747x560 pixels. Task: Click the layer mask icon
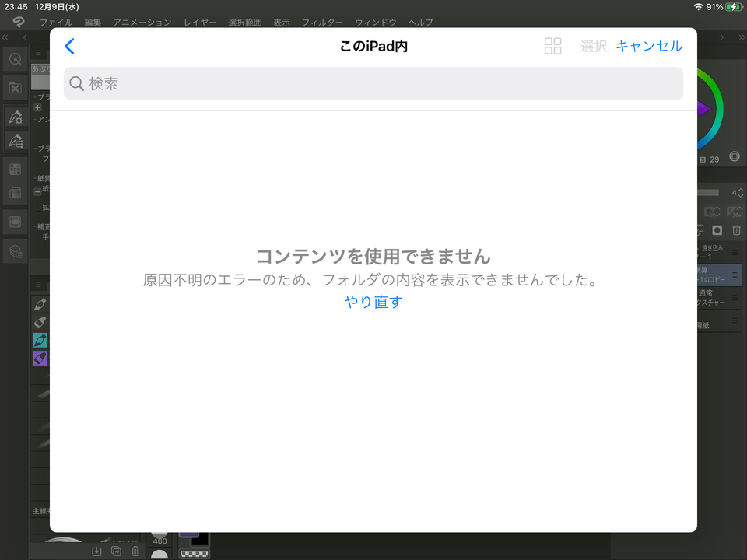pos(717,230)
